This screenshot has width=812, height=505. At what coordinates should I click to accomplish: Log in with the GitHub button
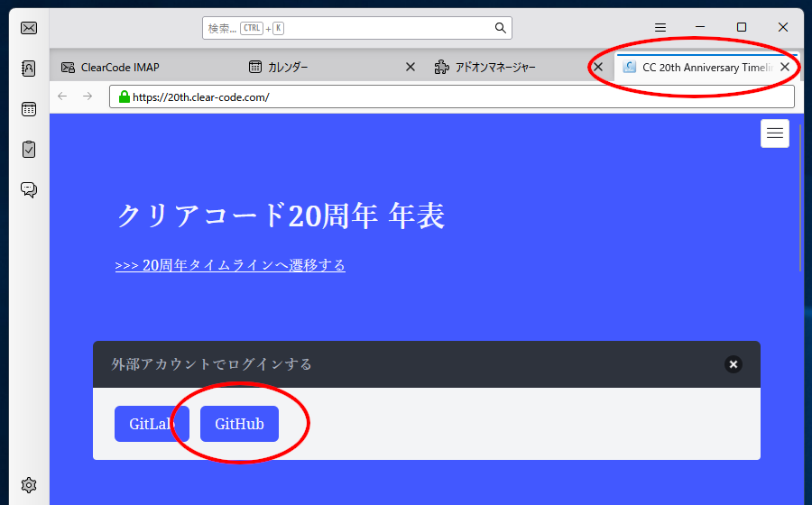pyautogui.click(x=239, y=424)
